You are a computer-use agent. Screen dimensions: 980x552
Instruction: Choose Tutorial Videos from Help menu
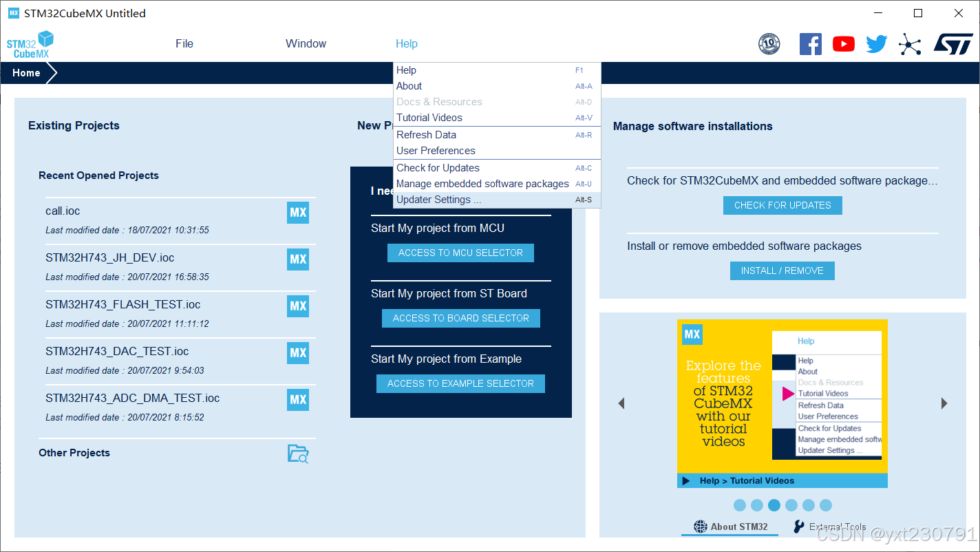pyautogui.click(x=497, y=118)
